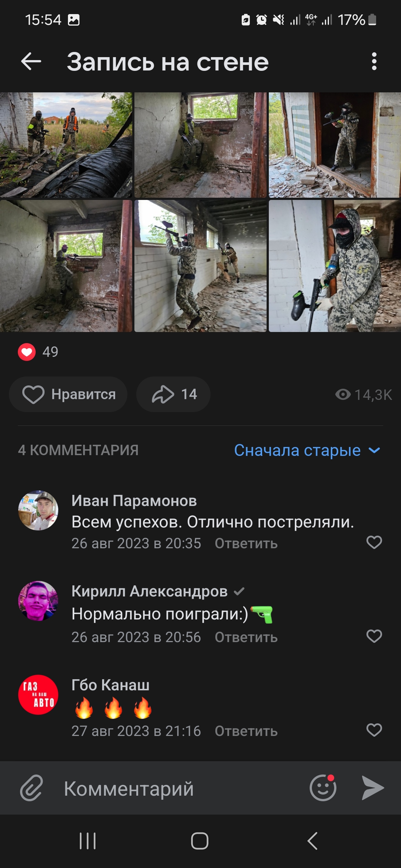Like the post with the Нравится button
The image size is (401, 868).
pyautogui.click(x=68, y=394)
